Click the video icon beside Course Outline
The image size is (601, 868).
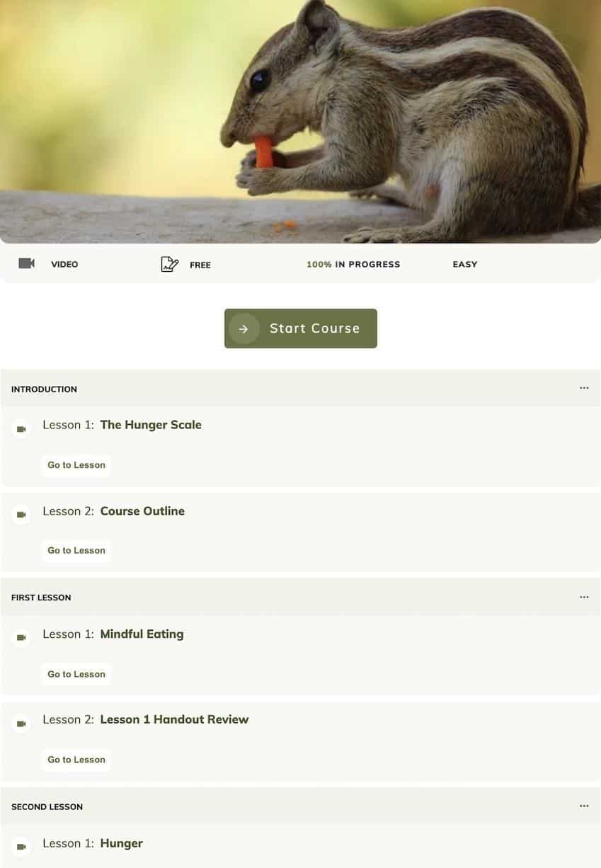click(21, 515)
